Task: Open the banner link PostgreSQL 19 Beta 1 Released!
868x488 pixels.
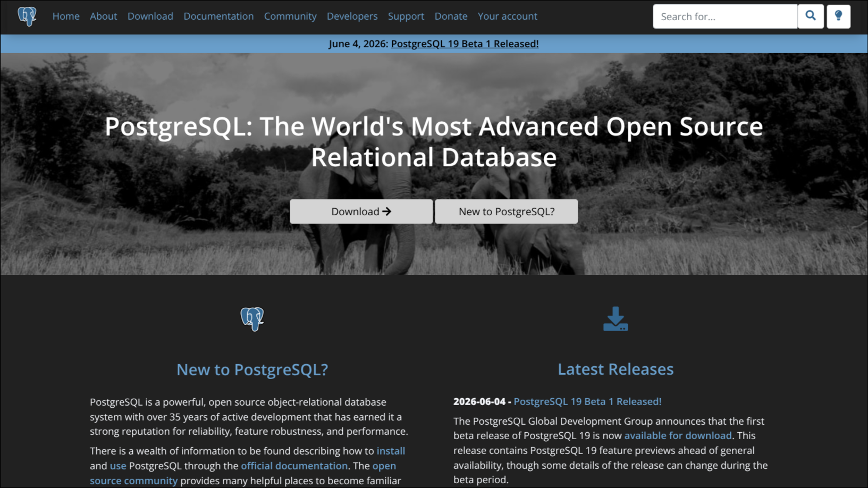Action: click(x=465, y=44)
